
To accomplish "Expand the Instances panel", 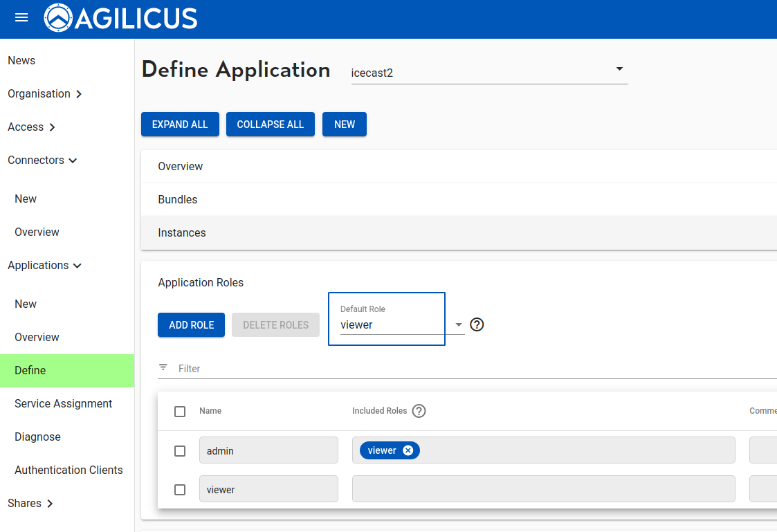I will point(182,233).
